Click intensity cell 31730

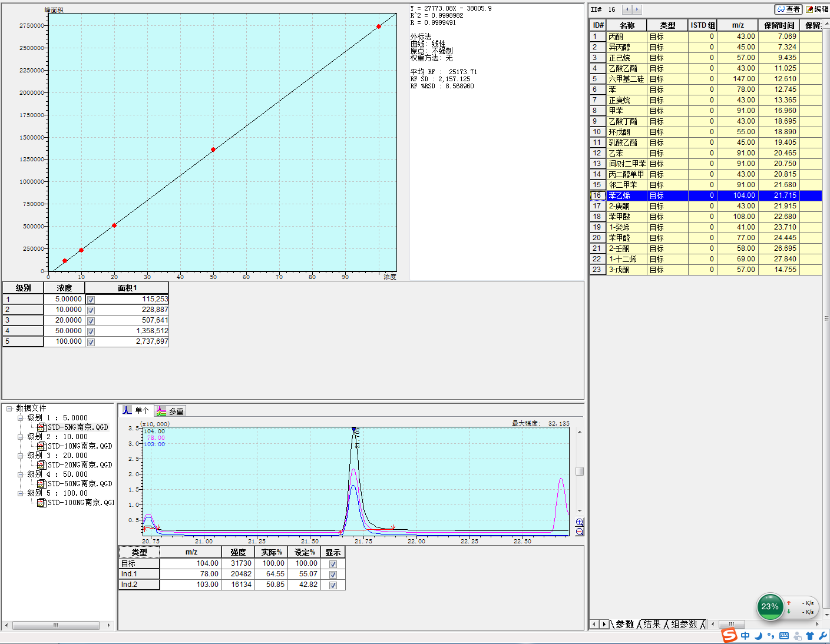point(238,563)
